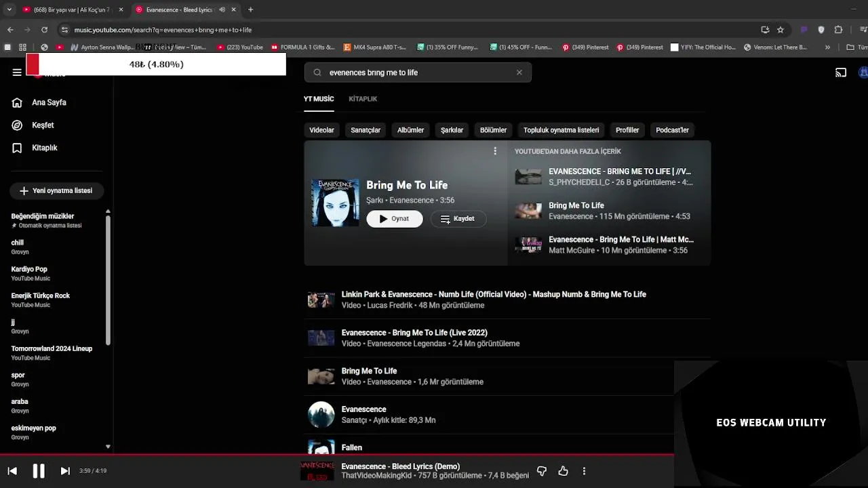Close the Evanescence Bleed Lyrics tab
The image size is (868, 488).
pos(233,9)
